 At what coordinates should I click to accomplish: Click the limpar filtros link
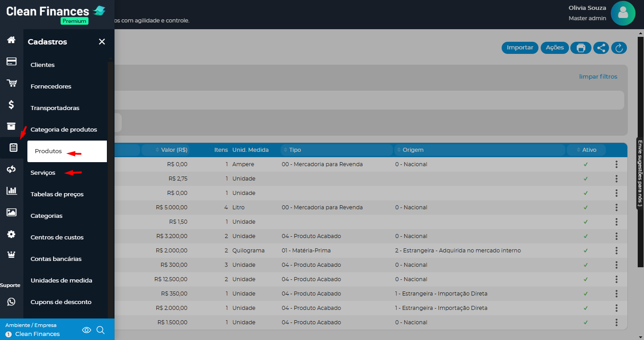598,77
